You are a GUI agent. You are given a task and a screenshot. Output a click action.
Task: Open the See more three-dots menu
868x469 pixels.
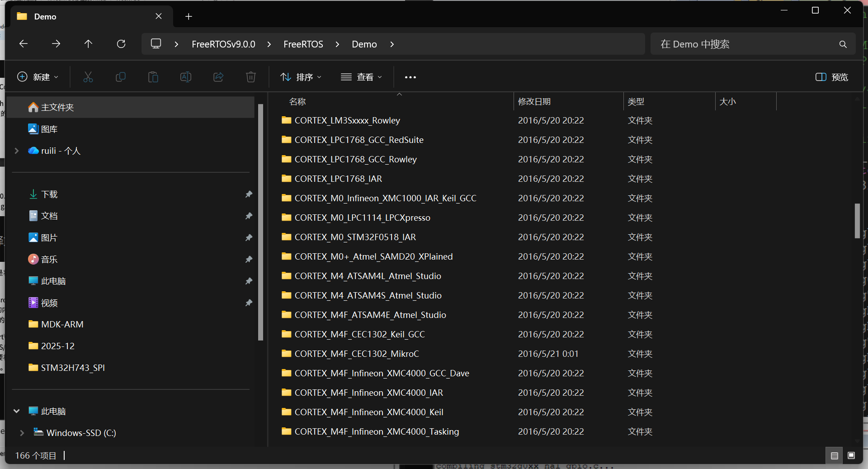[410, 77]
